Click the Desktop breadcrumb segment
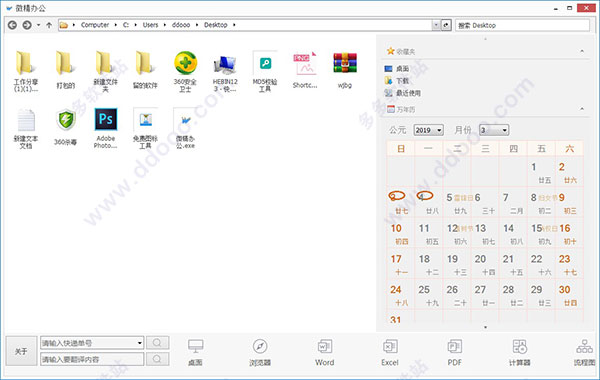Viewport: 600px width, 380px height. point(215,25)
